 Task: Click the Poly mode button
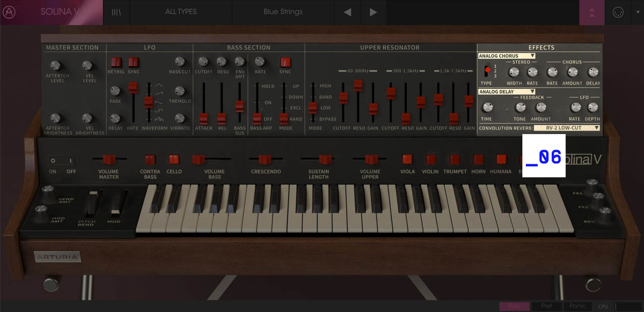tap(514, 306)
